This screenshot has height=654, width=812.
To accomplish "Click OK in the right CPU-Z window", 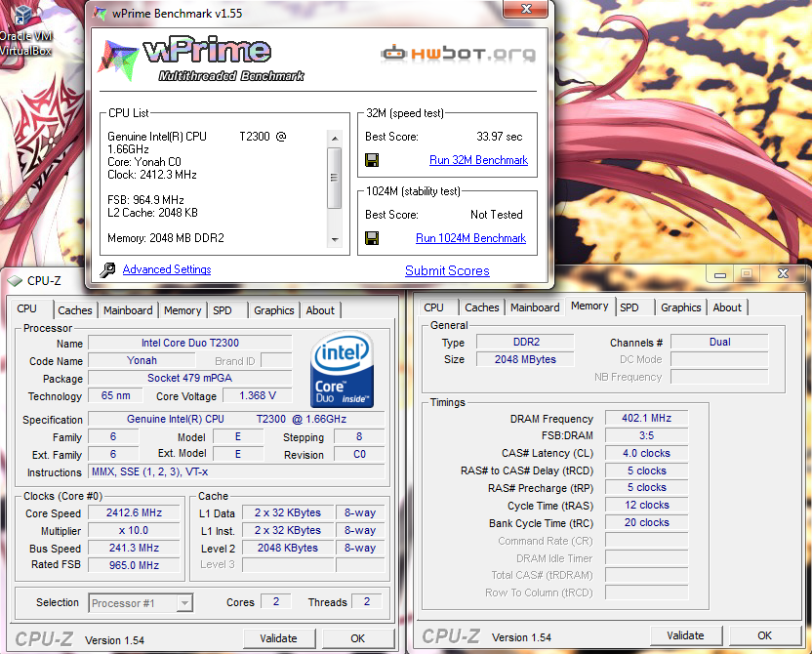I will [x=765, y=635].
